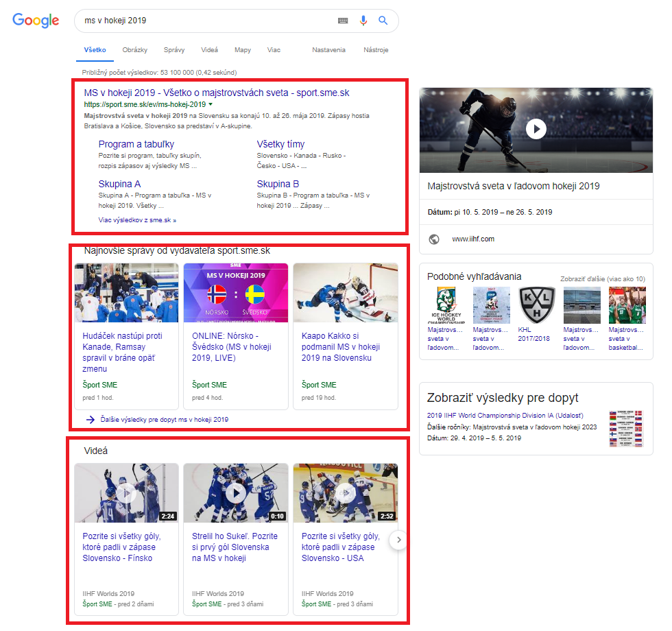672x631 pixels.
Task: Click the arrow icon before 'Ďalšie výsledky pre dopyt'
Action: (90, 420)
